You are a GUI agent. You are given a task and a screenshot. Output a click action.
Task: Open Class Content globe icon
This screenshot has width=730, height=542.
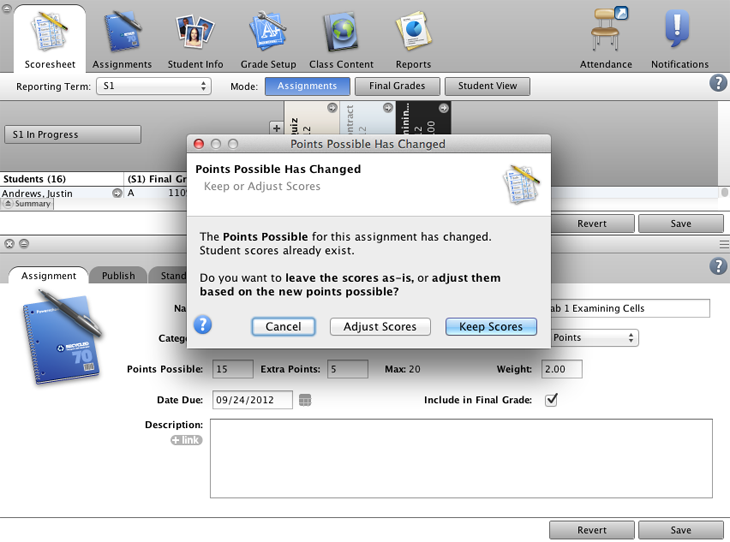[341, 37]
